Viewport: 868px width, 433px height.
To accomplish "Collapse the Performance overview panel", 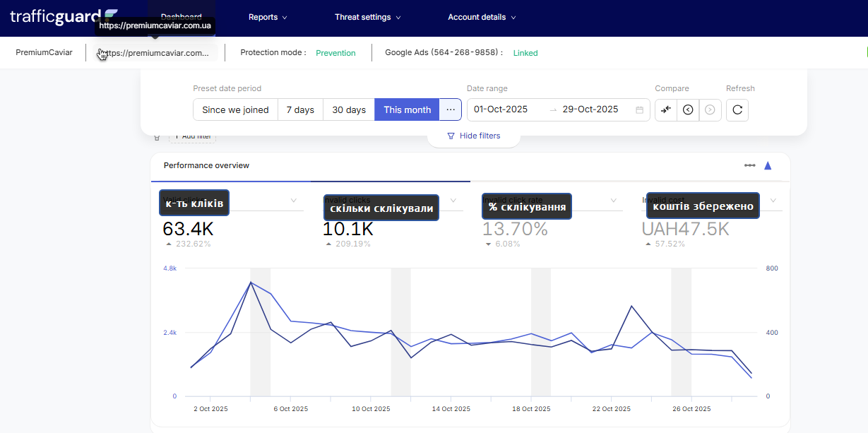I will point(768,165).
